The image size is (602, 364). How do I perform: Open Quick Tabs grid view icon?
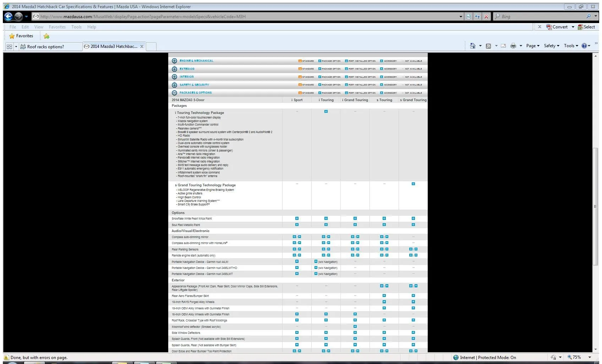click(9, 46)
